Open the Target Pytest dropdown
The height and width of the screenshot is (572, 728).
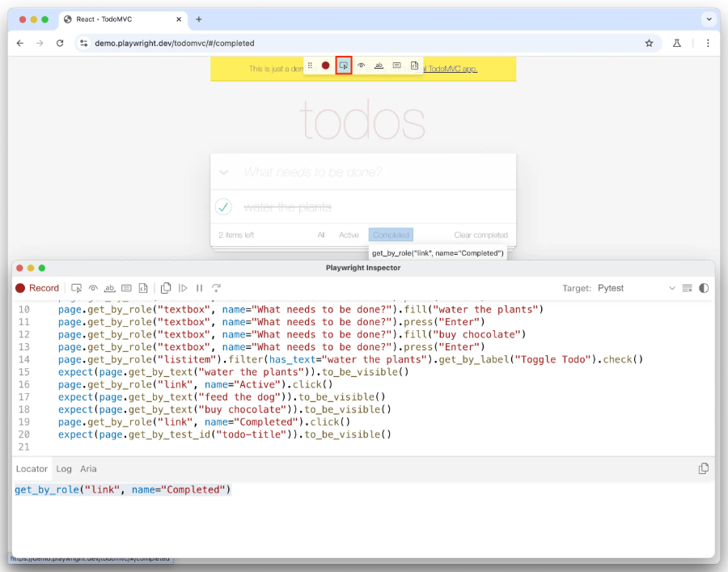[636, 288]
